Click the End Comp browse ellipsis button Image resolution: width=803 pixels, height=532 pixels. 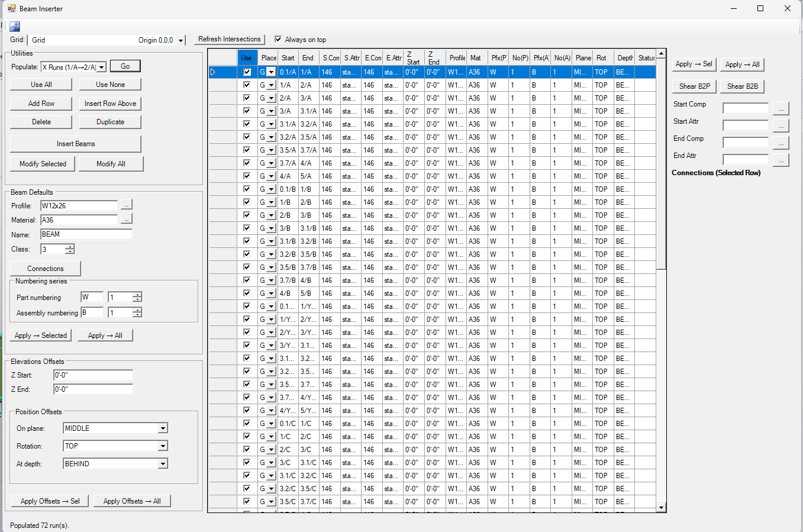coord(781,143)
